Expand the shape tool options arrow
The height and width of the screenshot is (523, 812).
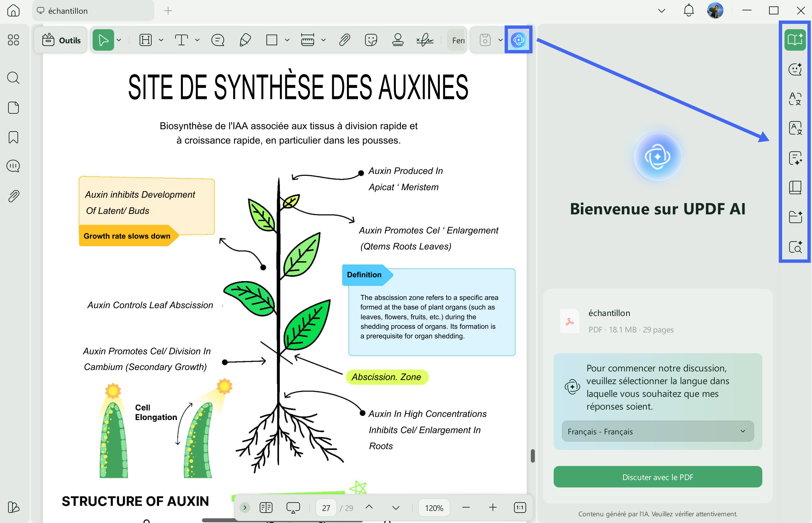287,40
